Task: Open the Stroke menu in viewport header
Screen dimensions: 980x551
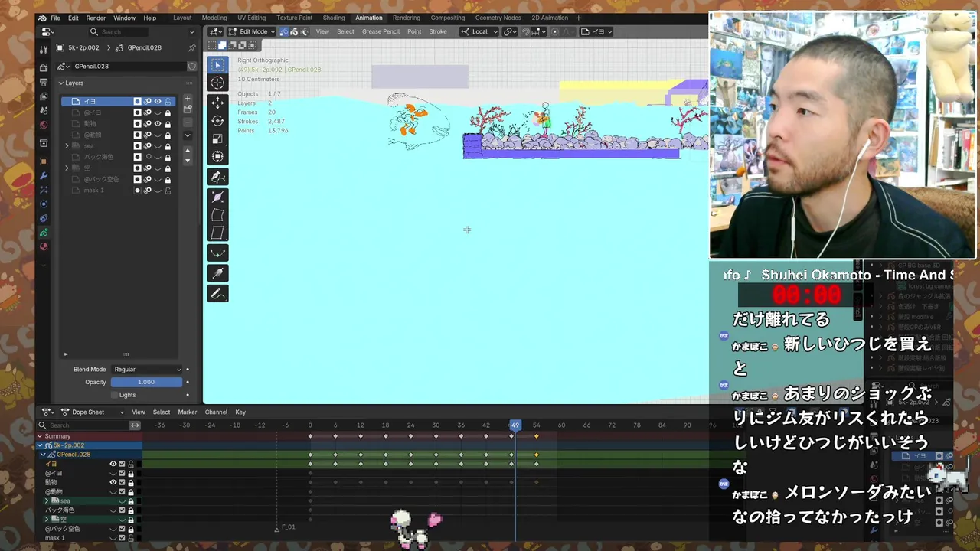Action: (438, 31)
